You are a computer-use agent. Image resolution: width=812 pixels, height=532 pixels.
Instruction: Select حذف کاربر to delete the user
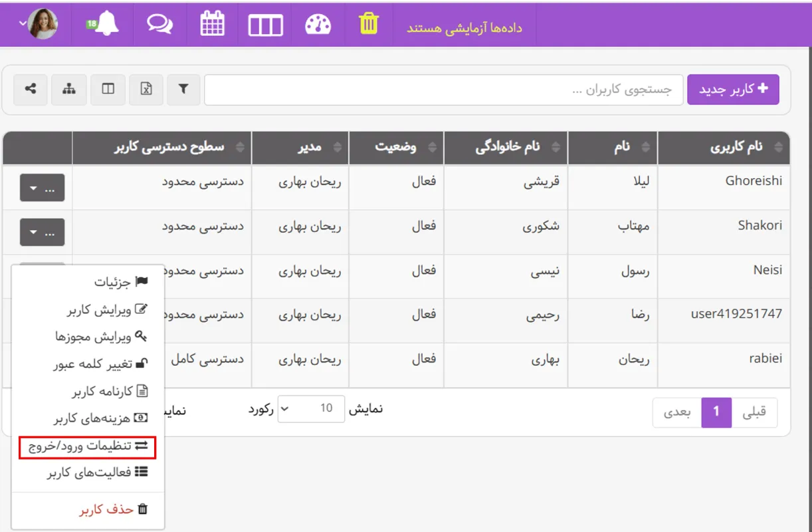pyautogui.click(x=113, y=509)
